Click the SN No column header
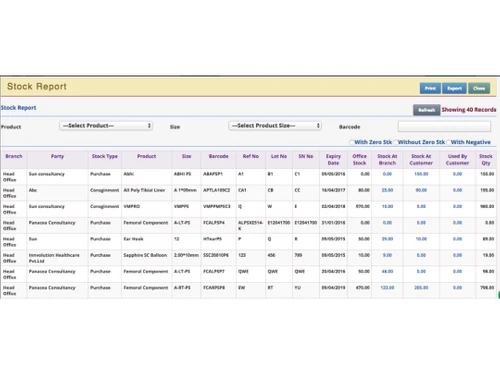Image resolution: width=500 pixels, height=375 pixels. point(306,156)
